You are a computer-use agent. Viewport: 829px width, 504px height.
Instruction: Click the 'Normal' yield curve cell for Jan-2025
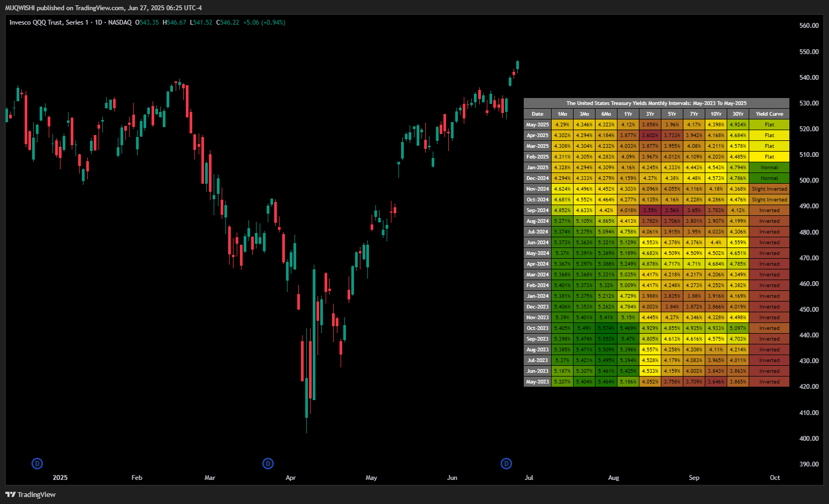coord(770,168)
